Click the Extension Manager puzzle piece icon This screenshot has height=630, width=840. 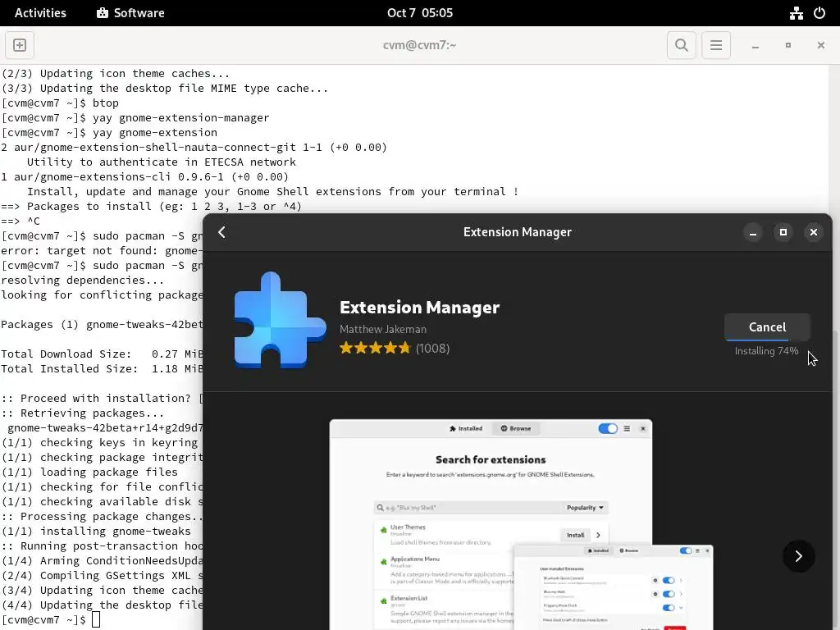[280, 321]
